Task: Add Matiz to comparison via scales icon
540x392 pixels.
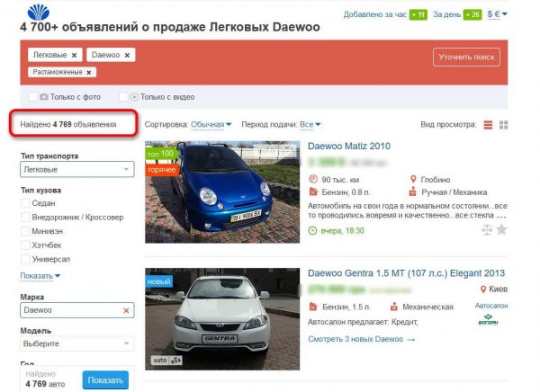Action: (487, 229)
